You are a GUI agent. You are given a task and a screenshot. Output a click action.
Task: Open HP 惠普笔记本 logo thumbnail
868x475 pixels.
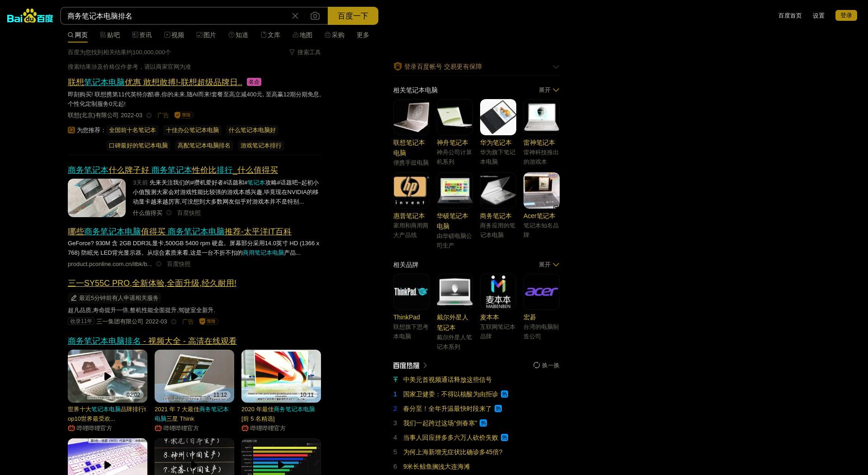[411, 190]
